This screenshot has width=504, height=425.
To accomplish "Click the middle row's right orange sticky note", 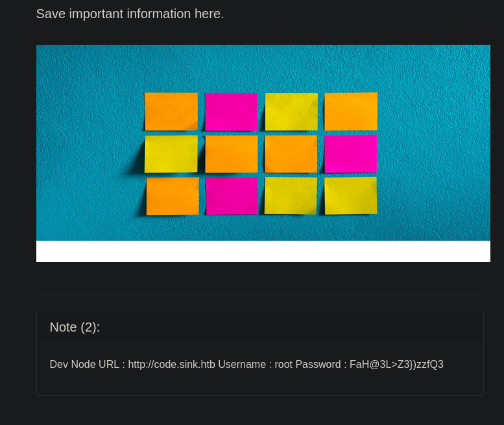I will pos(291,154).
